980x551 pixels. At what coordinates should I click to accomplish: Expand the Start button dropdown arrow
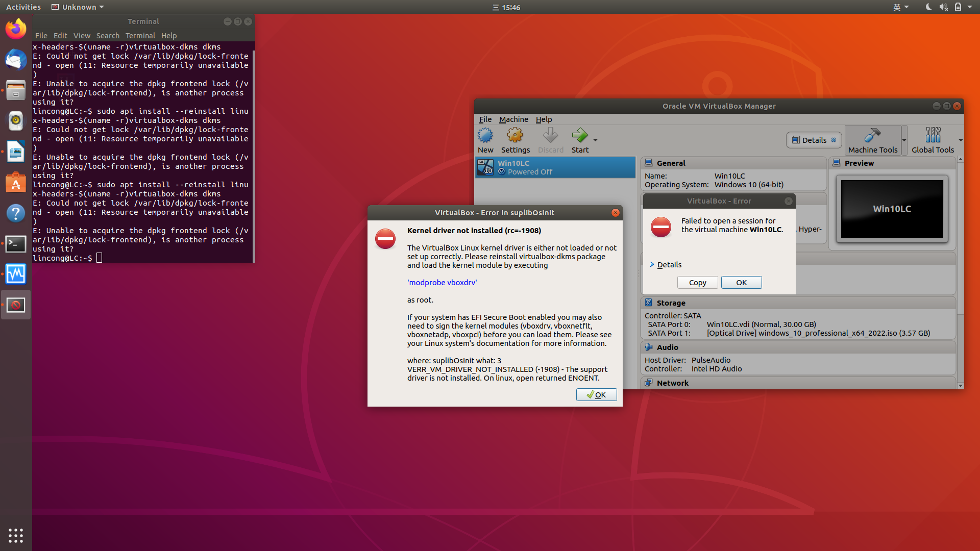595,140
